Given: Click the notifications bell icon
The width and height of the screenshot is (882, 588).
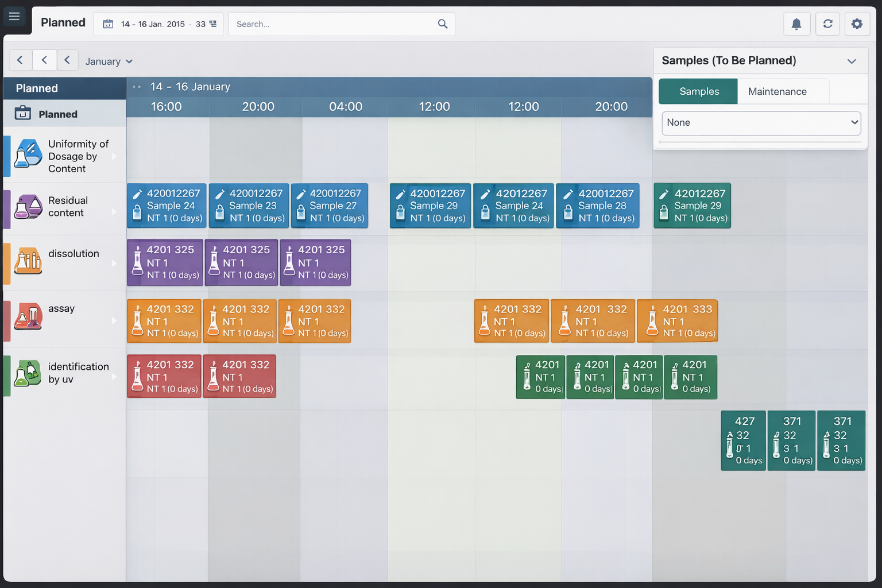Looking at the screenshot, I should [x=796, y=24].
